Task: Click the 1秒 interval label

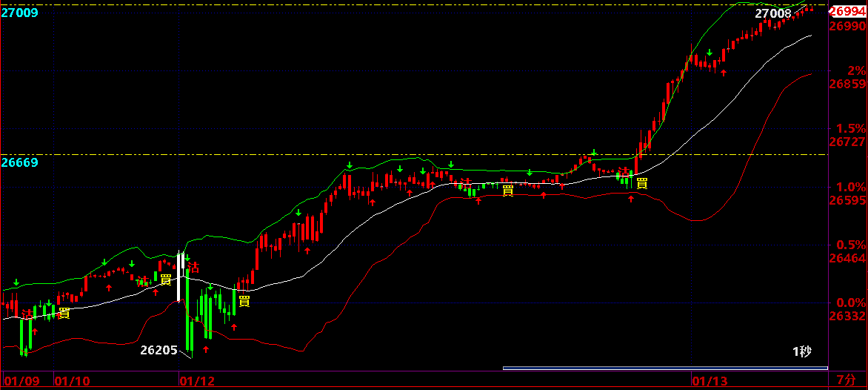Action: [x=801, y=351]
